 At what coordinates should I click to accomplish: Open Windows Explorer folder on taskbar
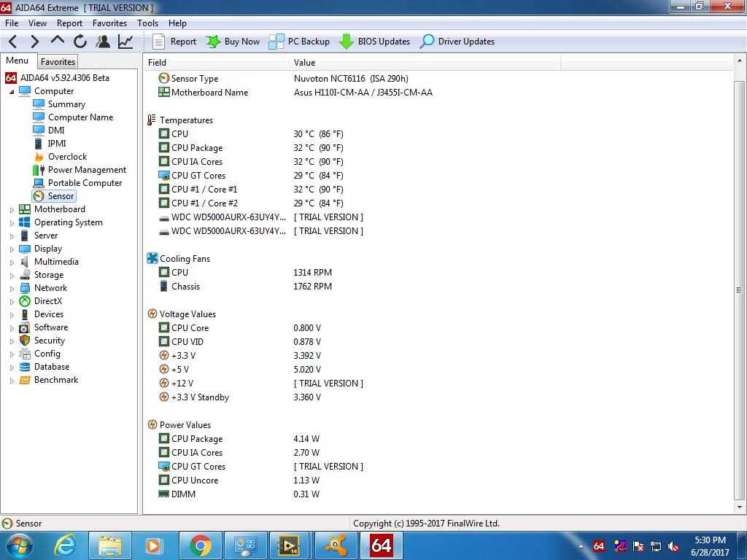point(109,545)
